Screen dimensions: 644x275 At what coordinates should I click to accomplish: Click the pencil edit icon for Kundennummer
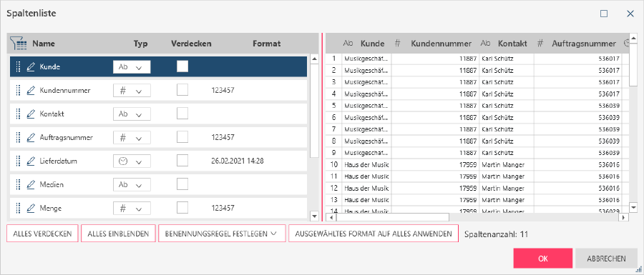click(x=30, y=91)
